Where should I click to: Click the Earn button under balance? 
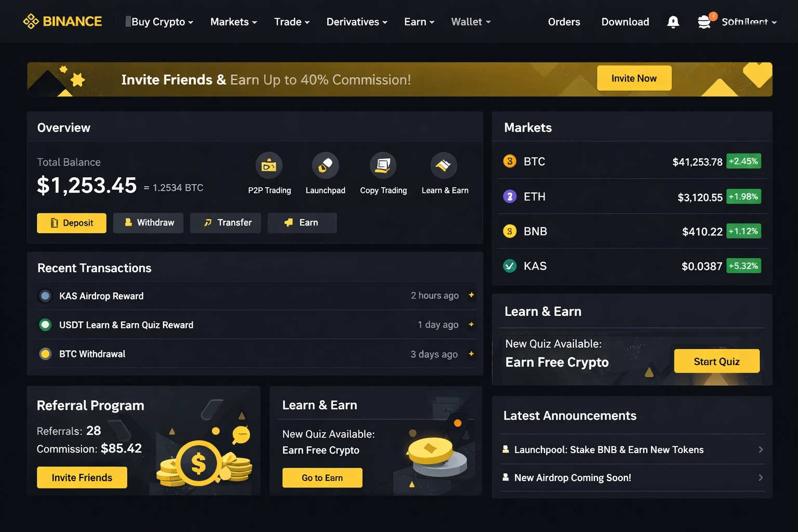(302, 223)
